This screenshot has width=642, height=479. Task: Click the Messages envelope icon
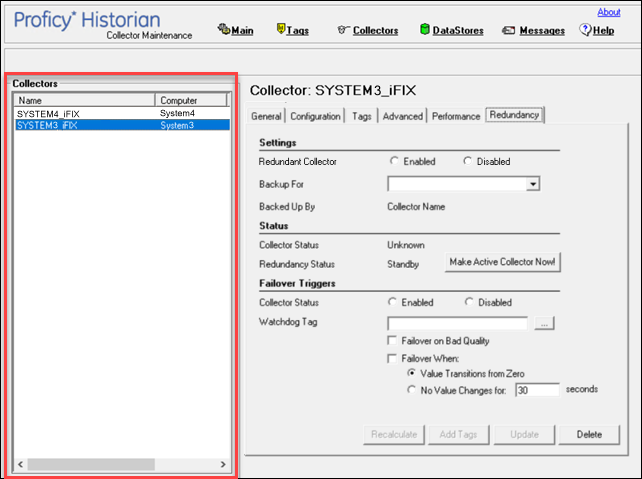pos(509,30)
